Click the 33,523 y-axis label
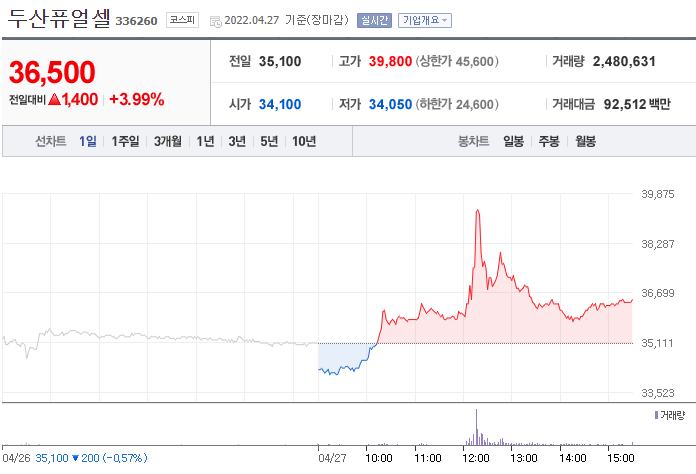The height and width of the screenshot is (474, 696). coord(657,393)
